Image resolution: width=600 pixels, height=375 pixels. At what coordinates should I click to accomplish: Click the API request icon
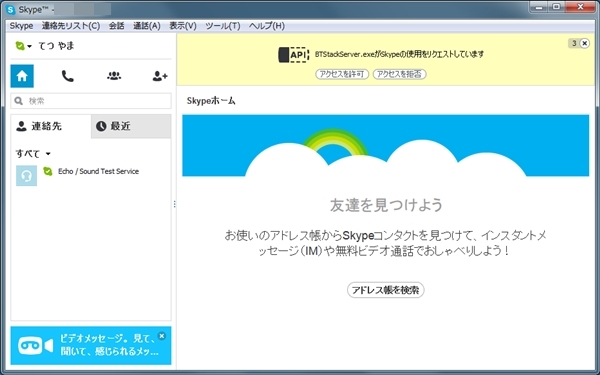(x=293, y=55)
